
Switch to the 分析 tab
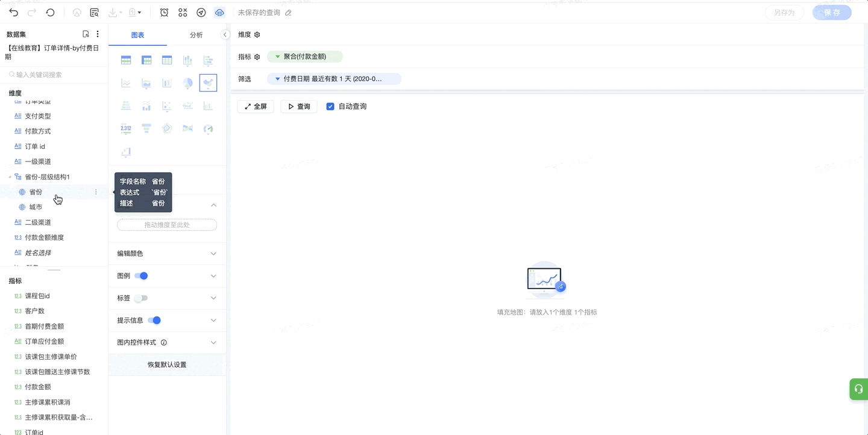[197, 35]
